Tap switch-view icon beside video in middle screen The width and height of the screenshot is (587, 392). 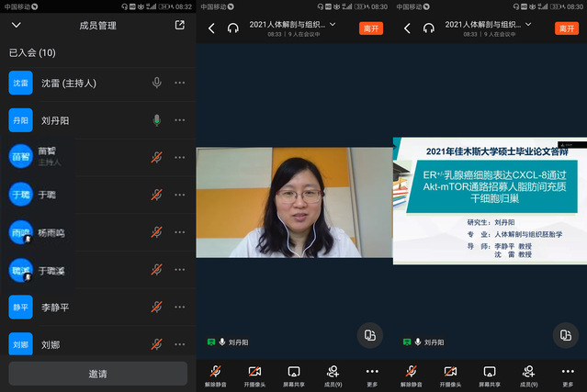click(370, 334)
